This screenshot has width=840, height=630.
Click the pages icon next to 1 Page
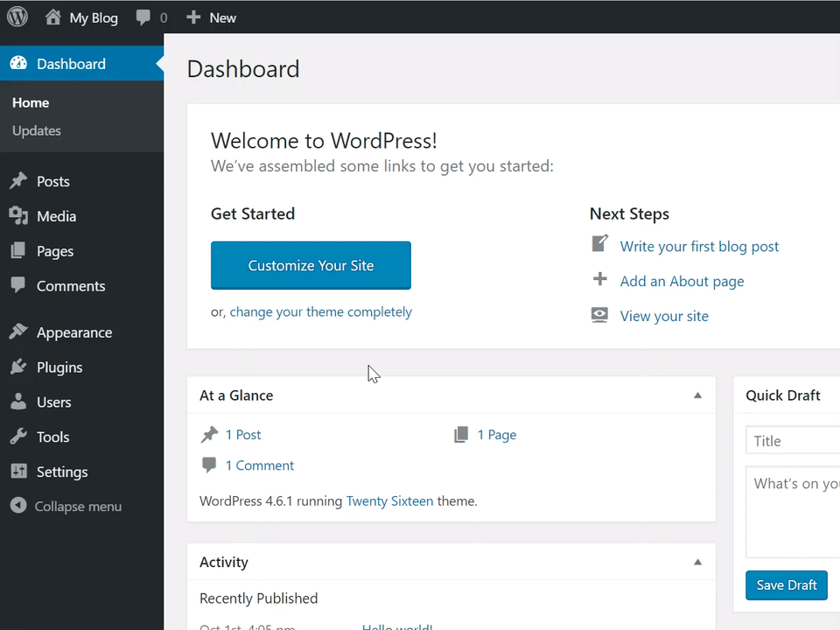tap(461, 435)
